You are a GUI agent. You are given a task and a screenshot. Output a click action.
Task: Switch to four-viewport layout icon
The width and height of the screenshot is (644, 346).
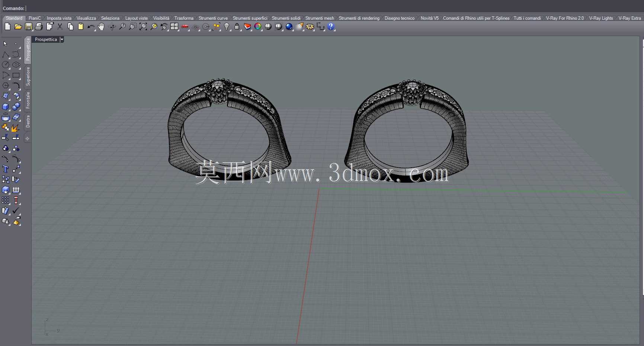coord(174,26)
